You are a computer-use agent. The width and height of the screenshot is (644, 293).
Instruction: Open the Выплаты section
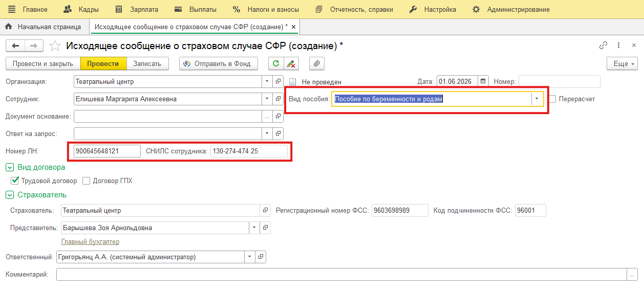(x=195, y=9)
